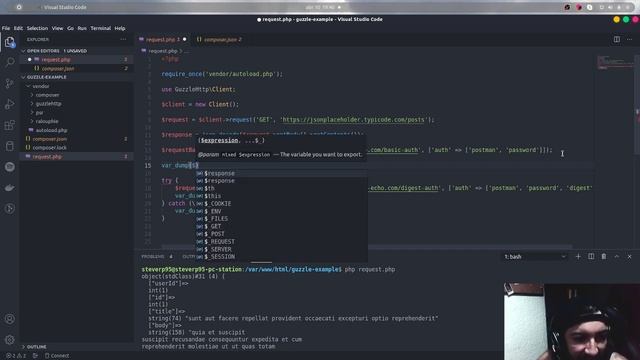640x360 pixels.
Task: Click the editor minimap preview
Action: click(x=615, y=63)
